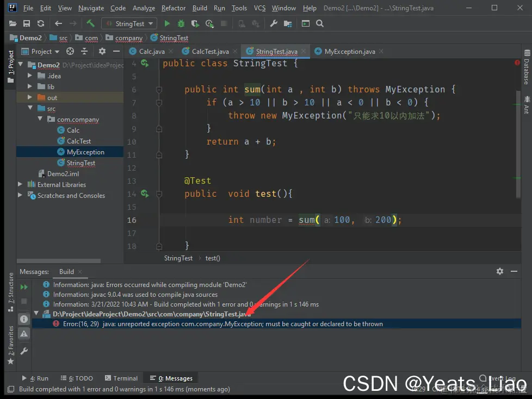Open Messages panel gear settings

[500, 271]
